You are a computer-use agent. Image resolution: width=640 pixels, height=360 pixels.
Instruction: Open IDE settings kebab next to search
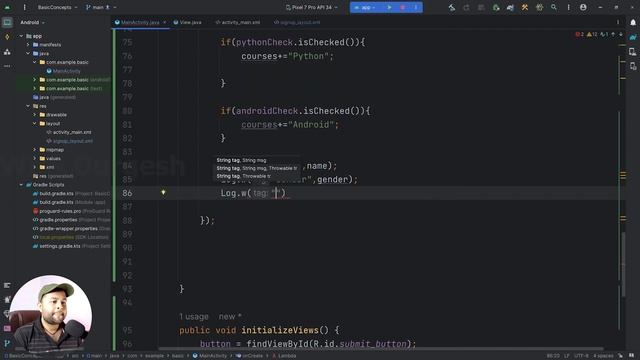(x=569, y=7)
